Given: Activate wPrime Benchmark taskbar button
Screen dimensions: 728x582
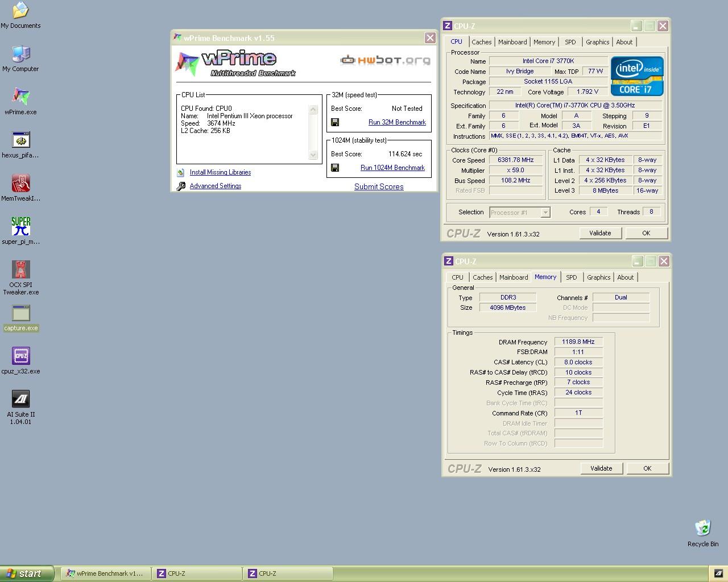Looking at the screenshot, I should [x=105, y=573].
